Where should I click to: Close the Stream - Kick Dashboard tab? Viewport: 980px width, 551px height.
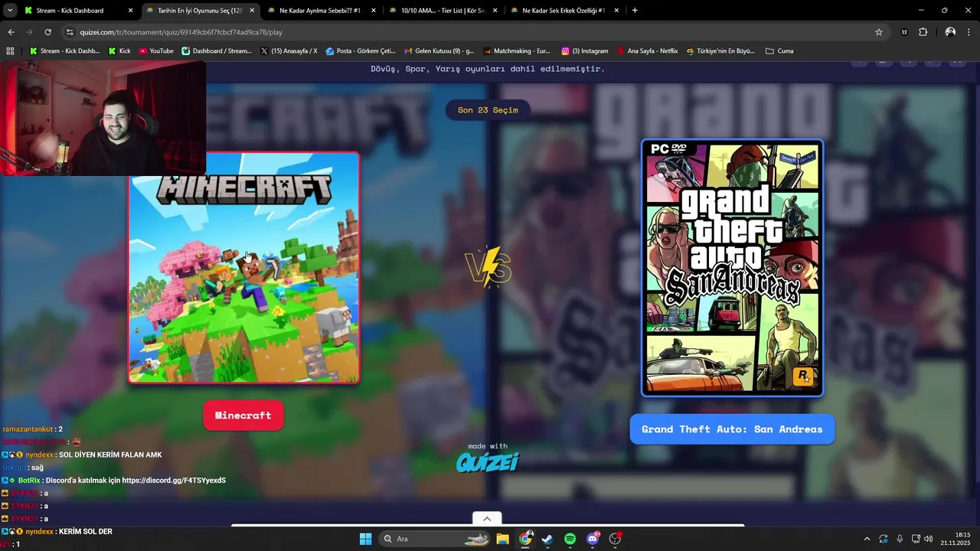tap(130, 11)
